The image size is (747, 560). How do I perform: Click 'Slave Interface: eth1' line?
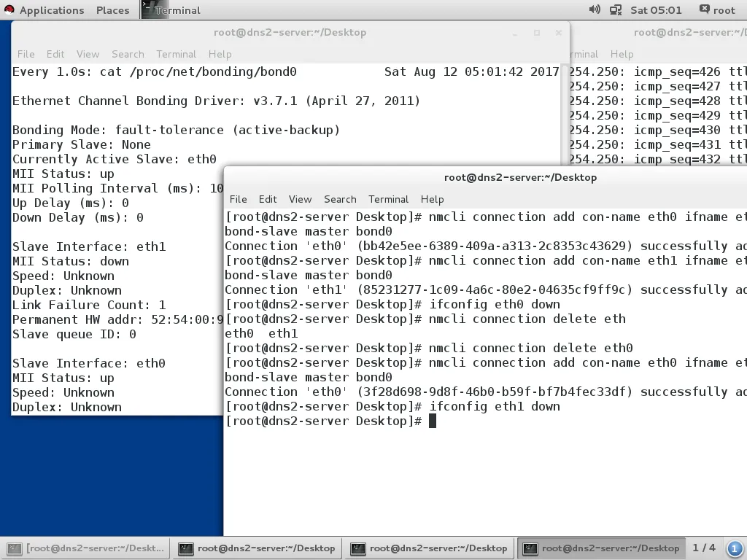point(88,246)
